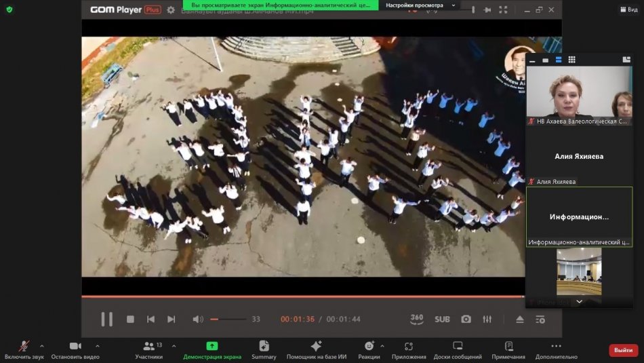Capture a screenshot with camera icon
This screenshot has height=363, width=644.
click(466, 319)
